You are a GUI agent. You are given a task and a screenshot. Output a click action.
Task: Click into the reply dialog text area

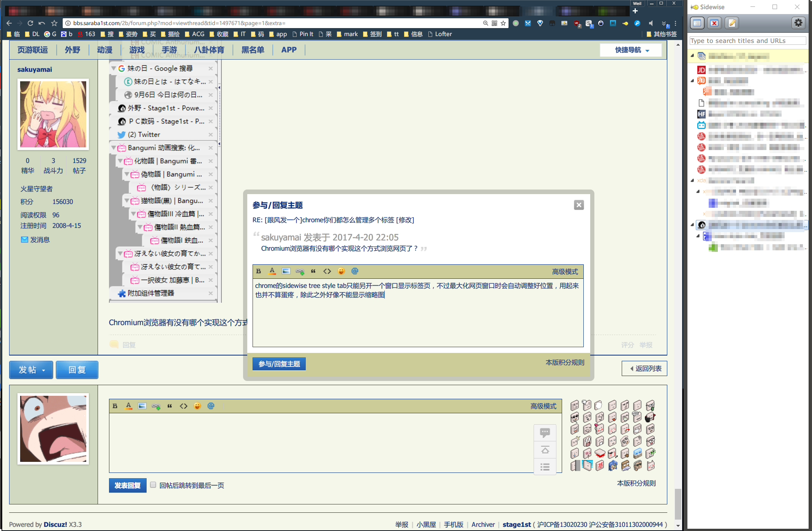click(418, 313)
